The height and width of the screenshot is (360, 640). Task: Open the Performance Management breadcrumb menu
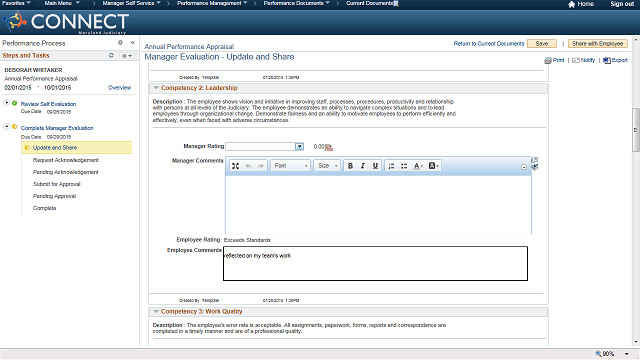212,3
